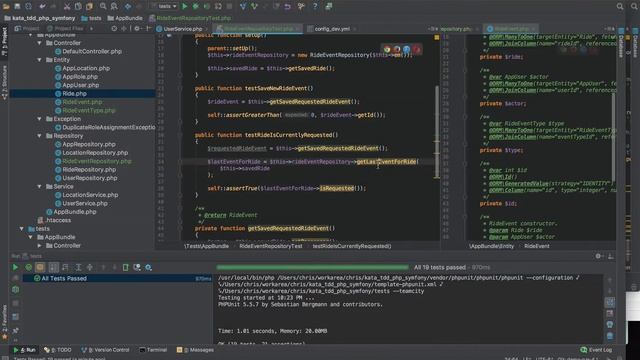
Task: Click testRideIsCurrentlyRequested() breadcrumb below the editor
Action: (x=351, y=246)
